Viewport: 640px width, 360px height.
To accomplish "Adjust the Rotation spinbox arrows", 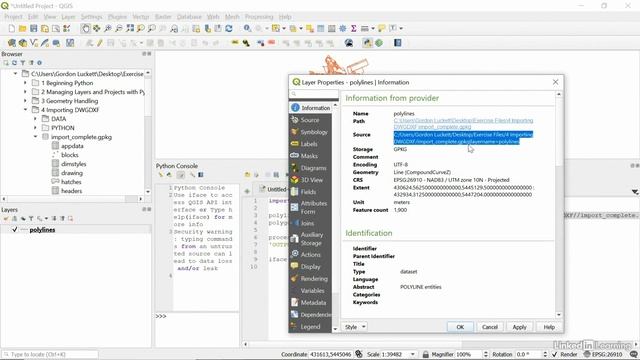I will [x=545, y=354].
